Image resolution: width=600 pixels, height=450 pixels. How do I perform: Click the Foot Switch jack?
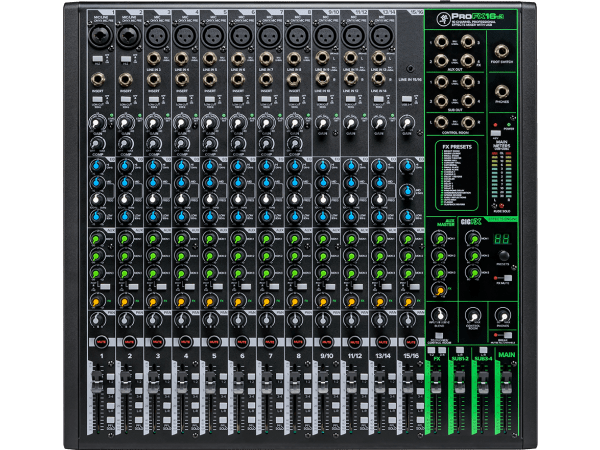(x=502, y=51)
